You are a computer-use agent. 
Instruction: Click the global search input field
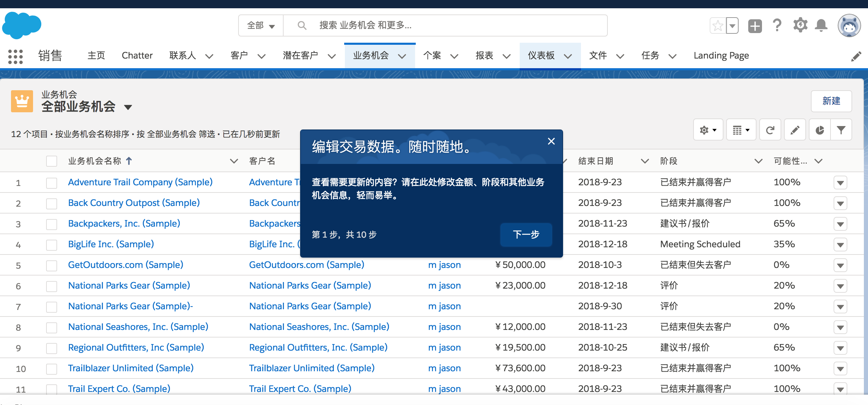pos(445,25)
